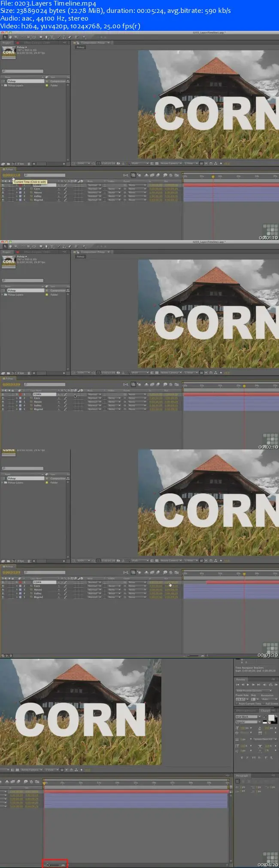The width and height of the screenshot is (279, 868).
Task: Toggle All Caps in the 00:04:20 Character panel
Action: click(253, 758)
